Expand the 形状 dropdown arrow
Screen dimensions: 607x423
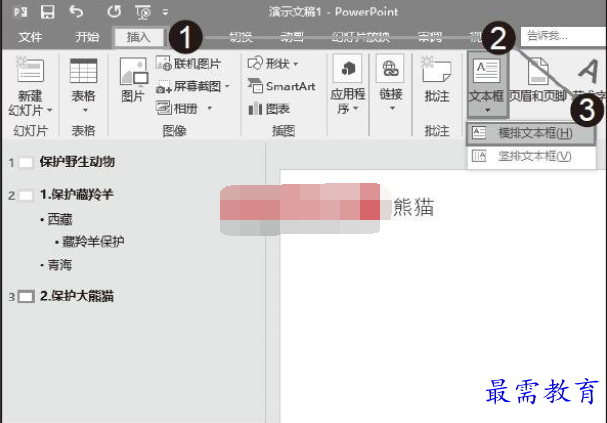coord(296,64)
